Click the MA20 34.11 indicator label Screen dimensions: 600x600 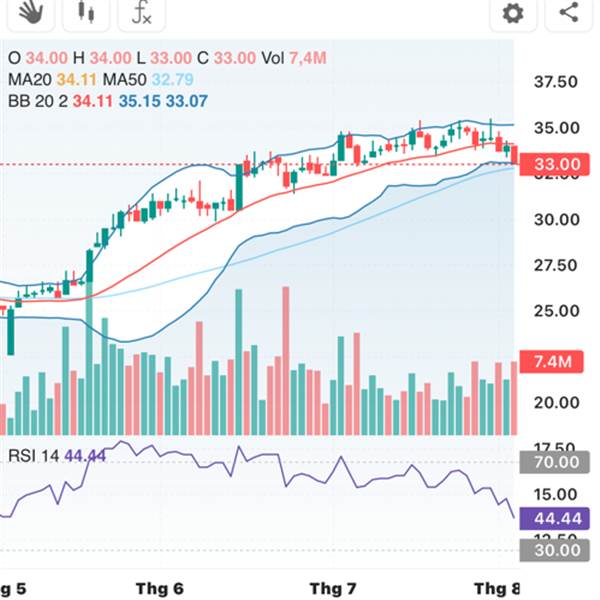[52, 80]
